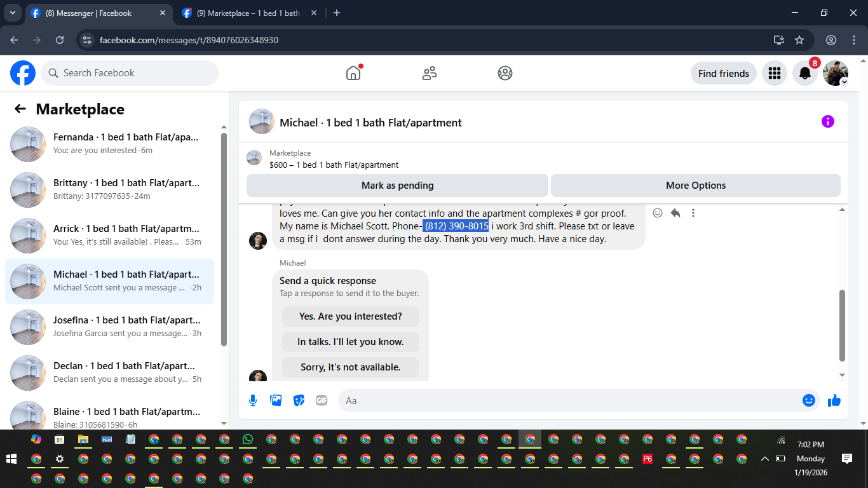Click the install app icon in address bar
The height and width of the screenshot is (488, 868).
(x=779, y=40)
